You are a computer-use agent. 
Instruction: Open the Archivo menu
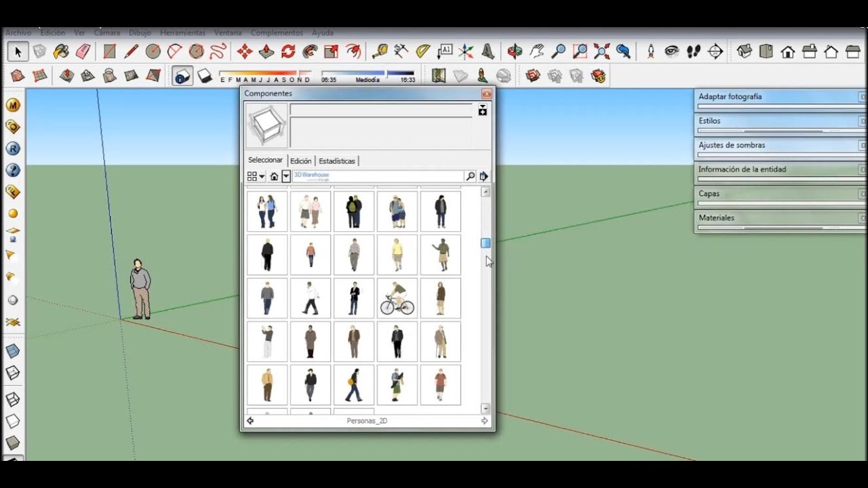(x=18, y=33)
